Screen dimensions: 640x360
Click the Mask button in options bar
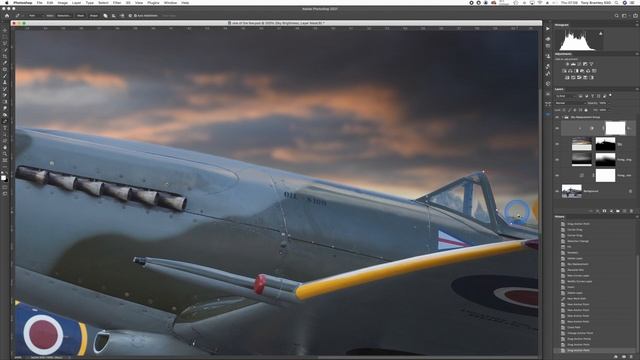tap(80, 16)
